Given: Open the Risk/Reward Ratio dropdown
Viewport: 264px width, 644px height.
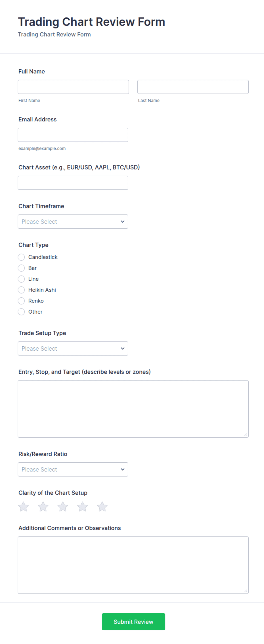Looking at the screenshot, I should (x=73, y=469).
